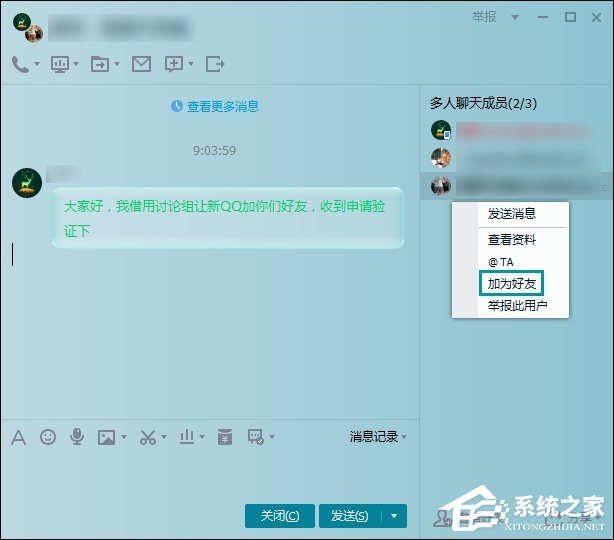Choose 发送消息 in the context menu

pos(511,214)
